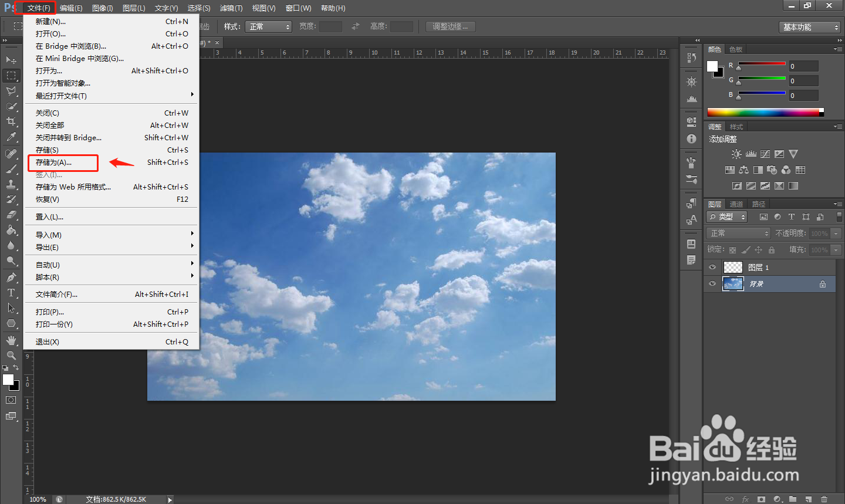845x504 pixels.
Task: Switch to the 色板 tab
Action: [x=736, y=49]
